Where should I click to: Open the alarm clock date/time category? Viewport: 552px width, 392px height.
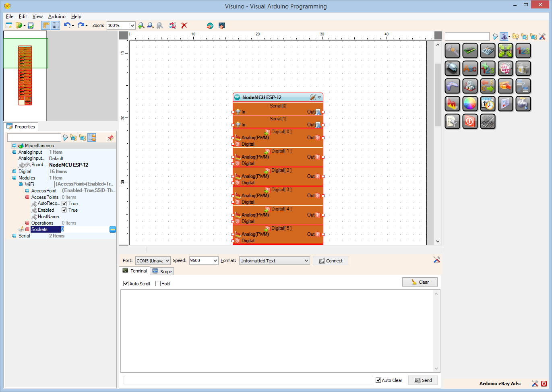point(488,104)
